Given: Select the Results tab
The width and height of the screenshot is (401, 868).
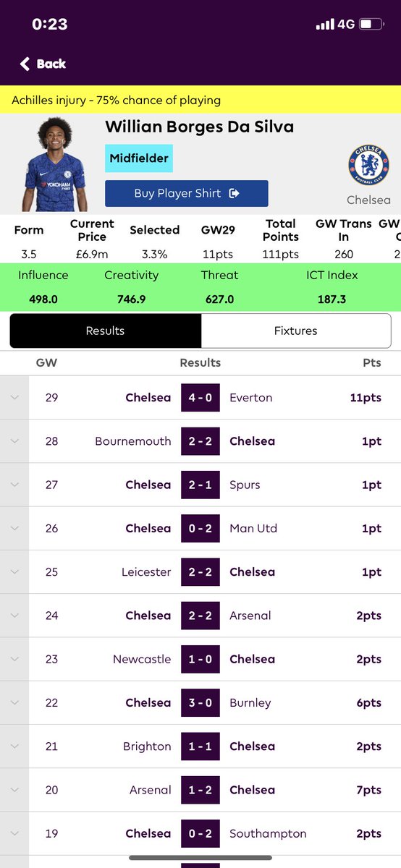Looking at the screenshot, I should (105, 331).
